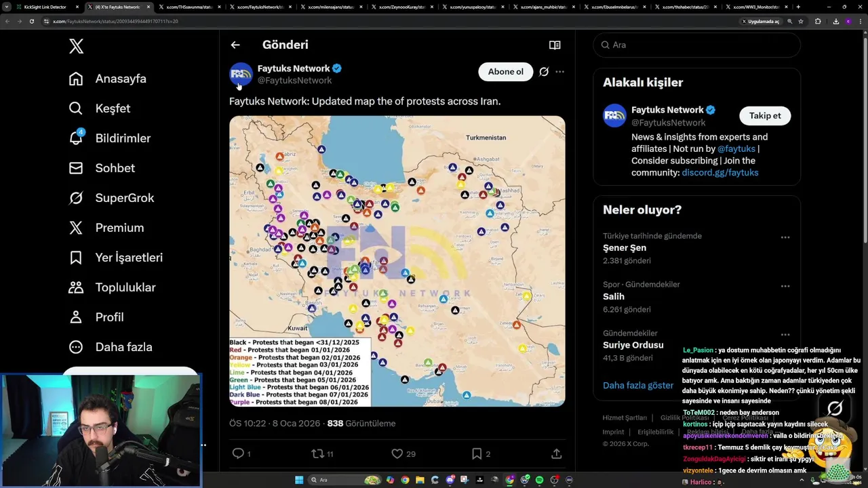Open the Iran protests map image
The image size is (868, 488).
(x=397, y=261)
